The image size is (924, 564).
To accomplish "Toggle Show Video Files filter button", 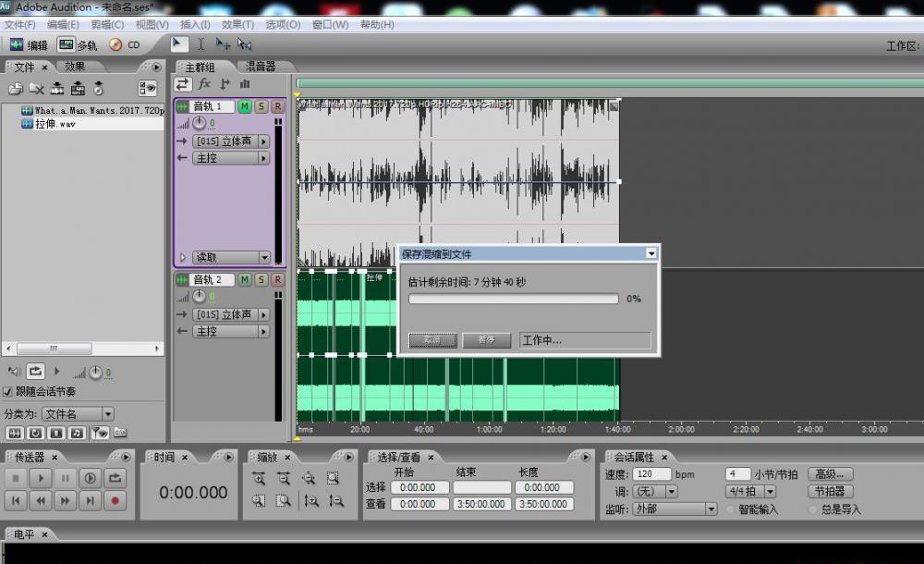I will (56, 433).
